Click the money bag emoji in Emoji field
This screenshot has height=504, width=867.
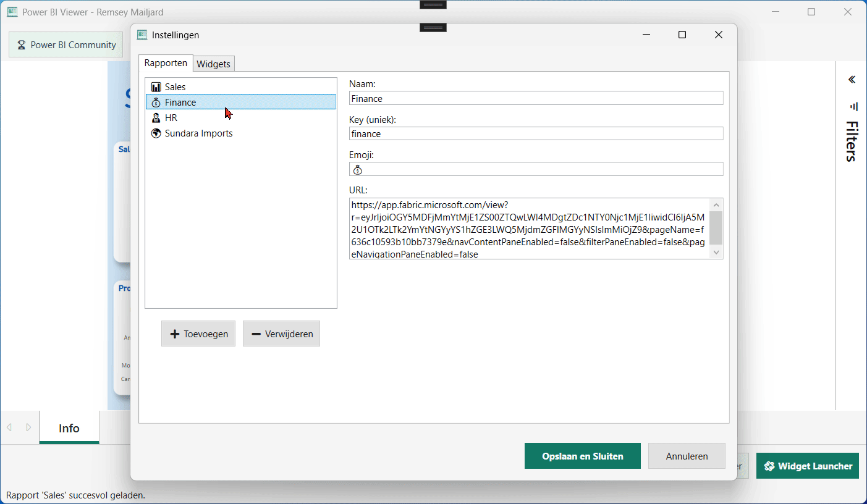(358, 170)
